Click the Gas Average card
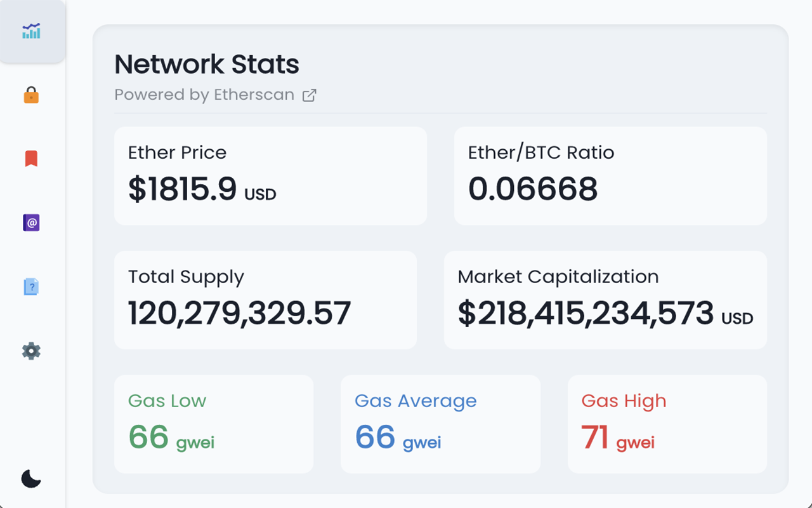This screenshot has width=812, height=508. pyautogui.click(x=440, y=424)
